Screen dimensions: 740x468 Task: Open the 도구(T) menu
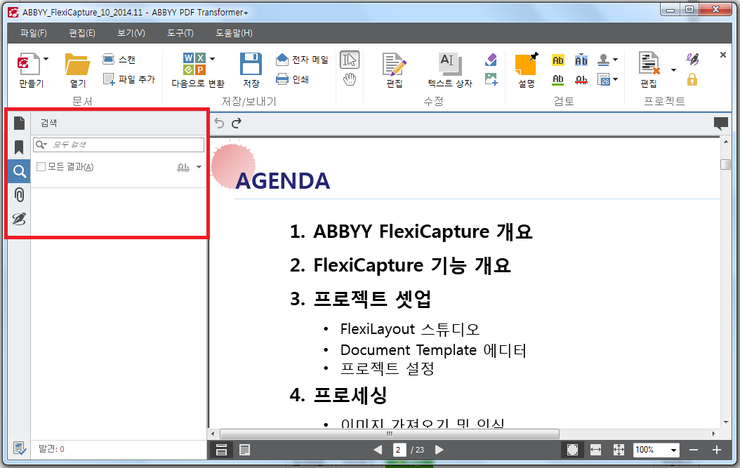tap(180, 33)
